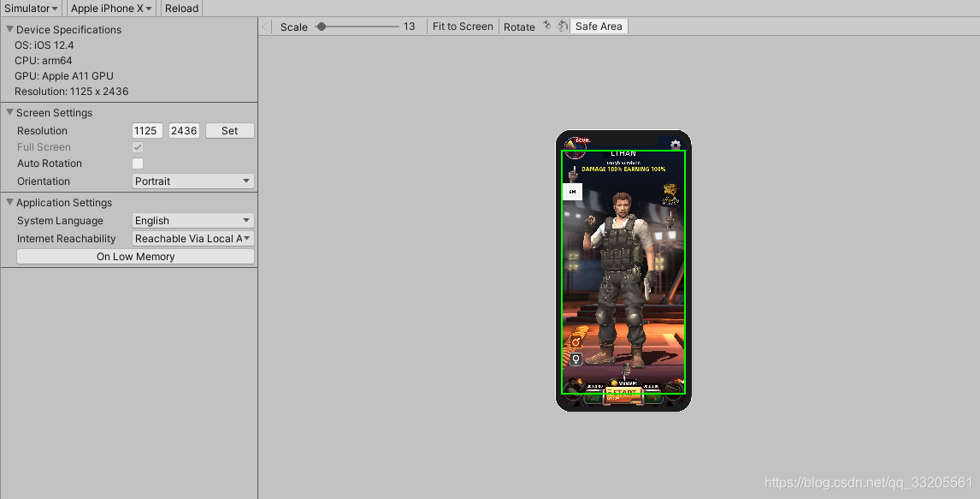Click the Internet Reachability label

[x=66, y=239]
